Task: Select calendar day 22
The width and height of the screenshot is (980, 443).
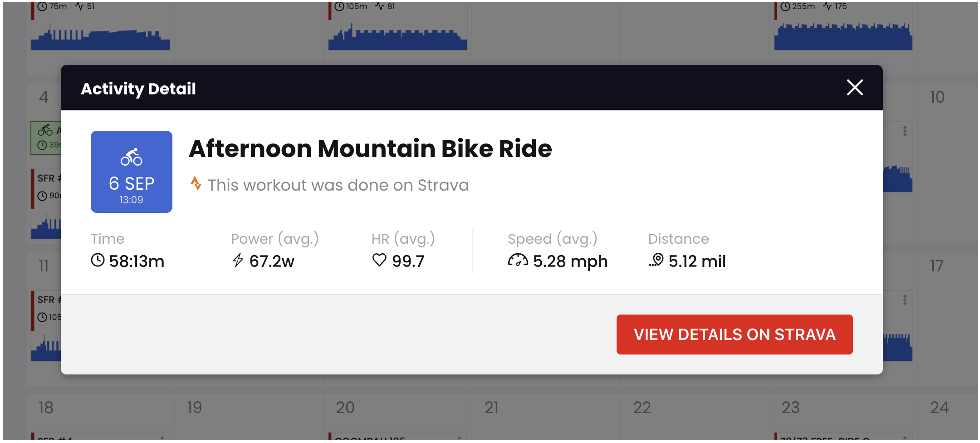Action: (x=642, y=408)
